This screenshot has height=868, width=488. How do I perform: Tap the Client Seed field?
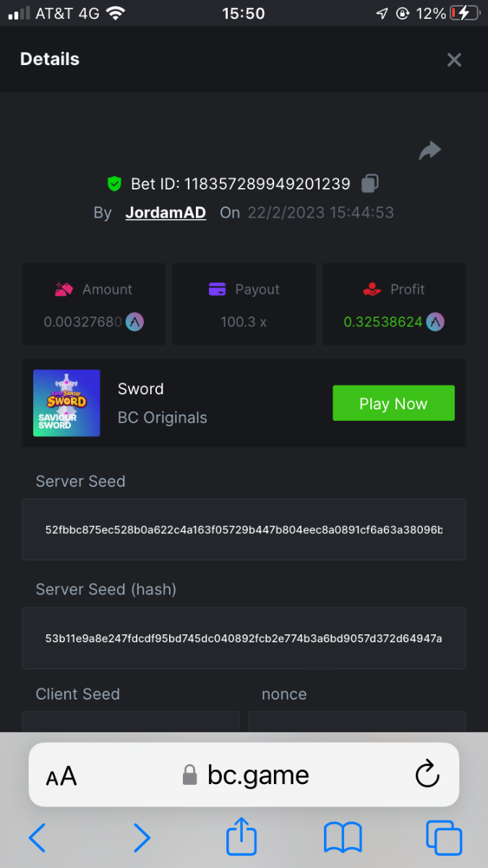[x=130, y=722]
